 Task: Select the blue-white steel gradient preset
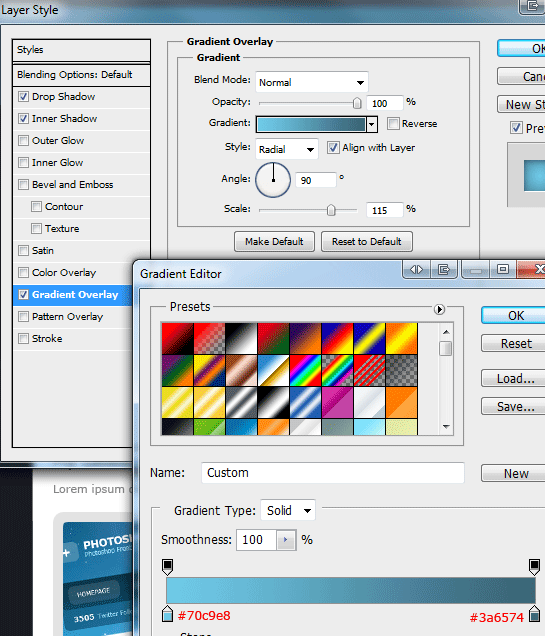305,402
